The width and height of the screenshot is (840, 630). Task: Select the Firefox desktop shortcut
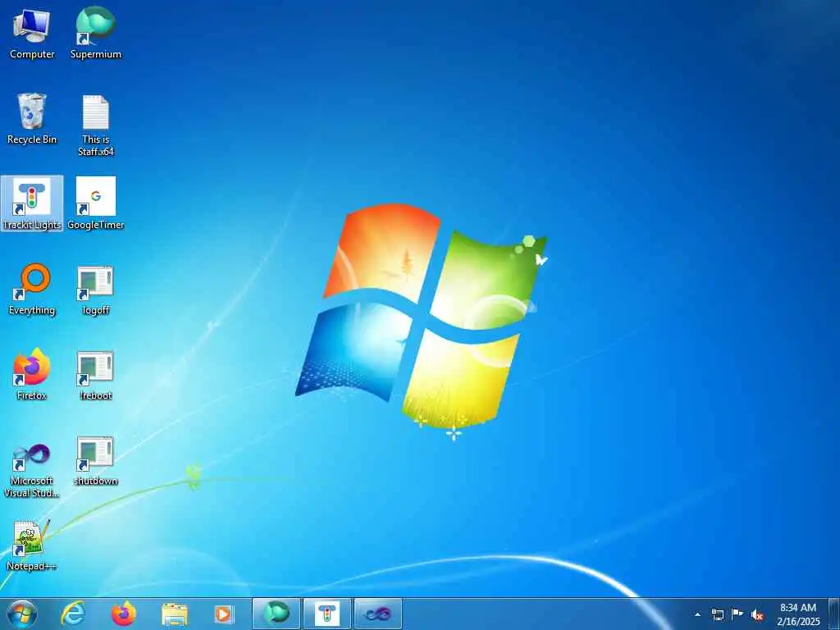tap(32, 374)
